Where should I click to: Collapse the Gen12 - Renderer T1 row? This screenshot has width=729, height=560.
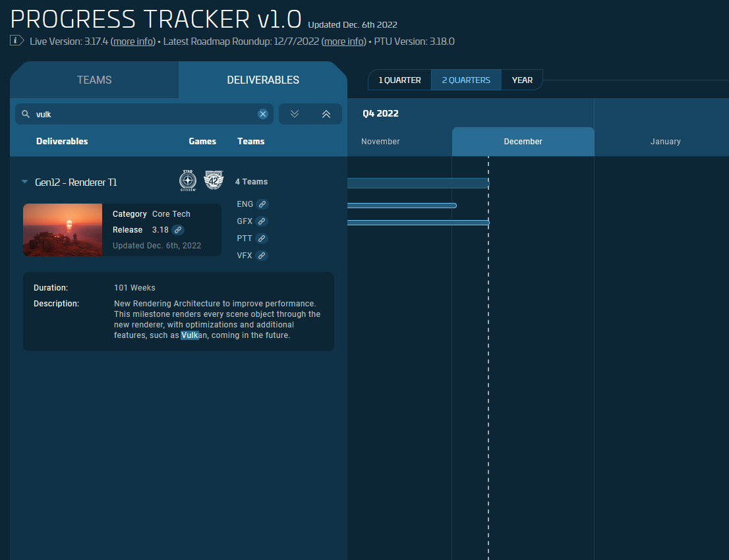tap(24, 182)
